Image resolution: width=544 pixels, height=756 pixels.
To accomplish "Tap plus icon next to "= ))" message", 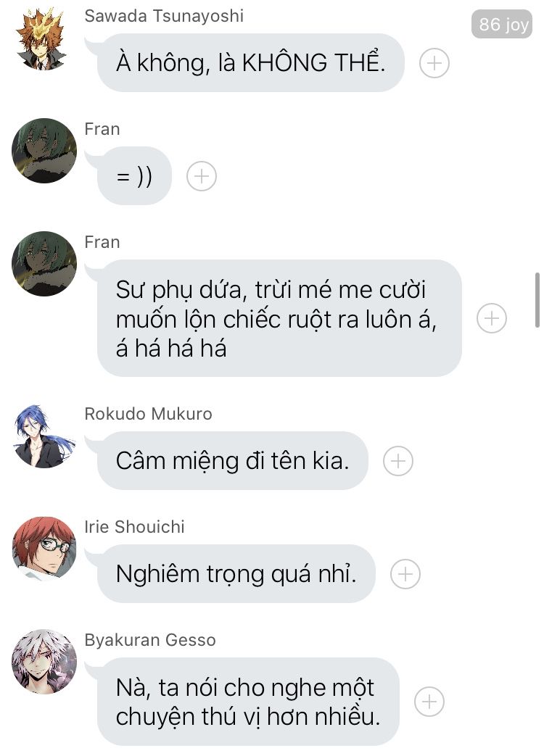I will pos(201,176).
